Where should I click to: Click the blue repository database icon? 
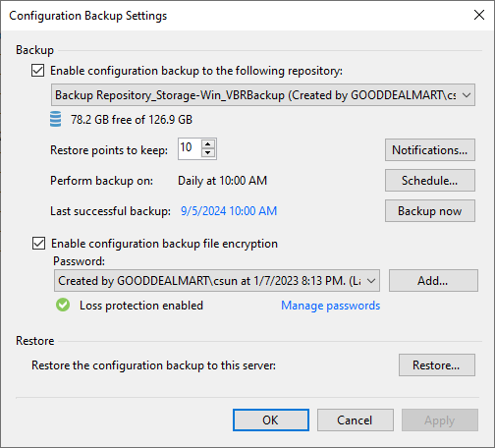click(55, 119)
